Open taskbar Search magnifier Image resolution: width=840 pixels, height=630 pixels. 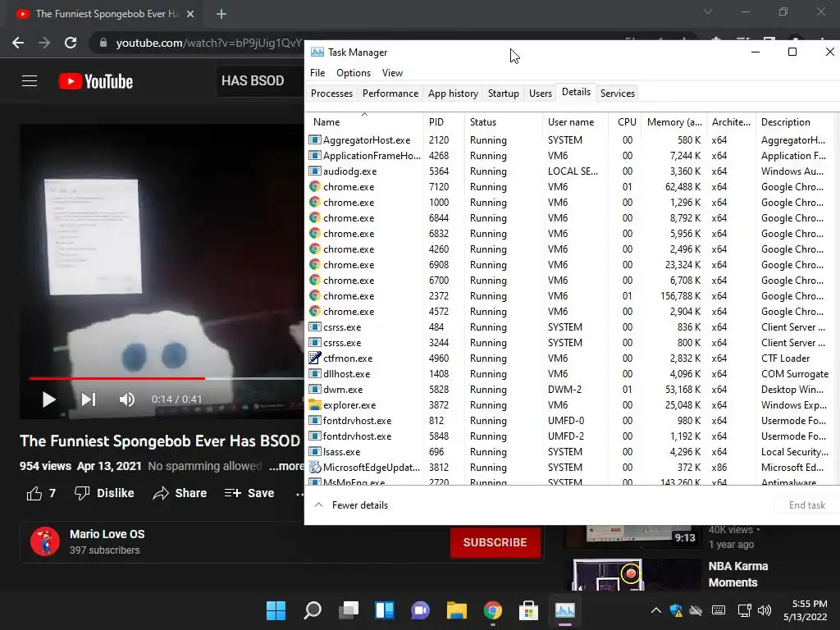pos(313,610)
